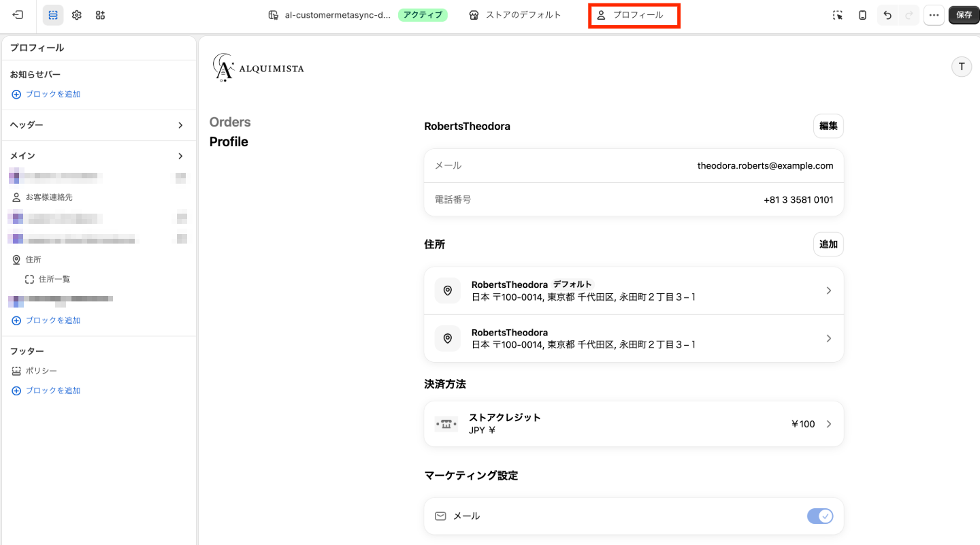Click the 決済方法 heading
980x545 pixels.
[x=445, y=384]
